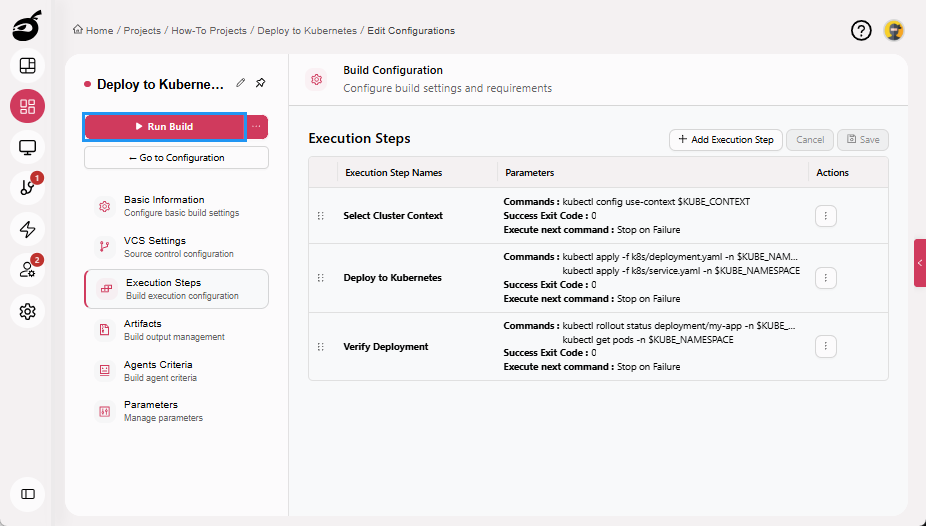Click Go to Configuration button
The width and height of the screenshot is (926, 526).
176,158
